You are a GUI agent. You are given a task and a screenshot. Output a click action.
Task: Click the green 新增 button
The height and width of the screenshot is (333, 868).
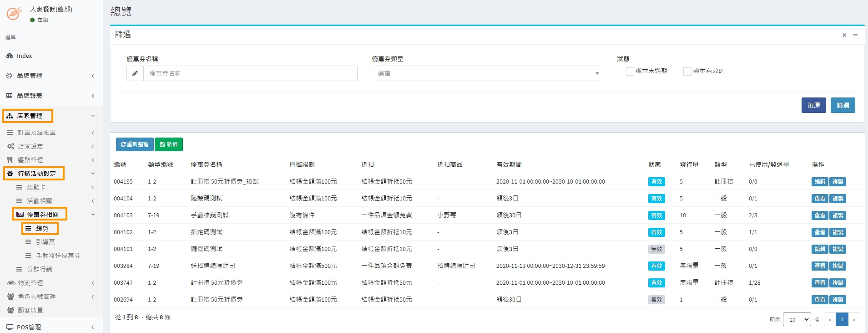coord(169,144)
